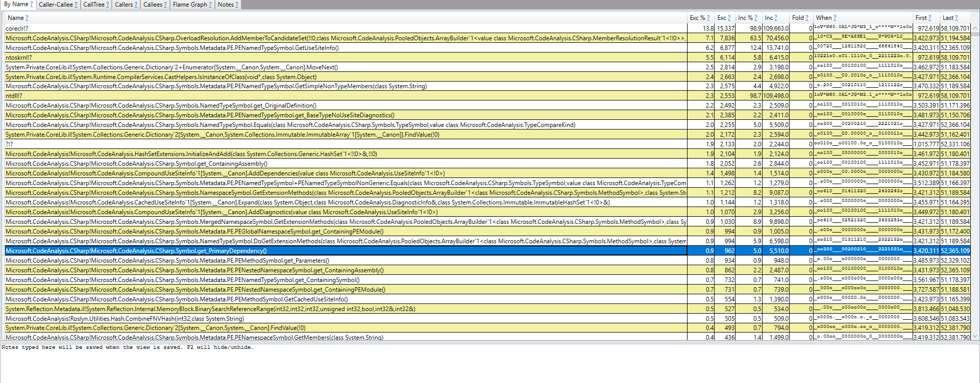Click the When timeline of the ntoskrnl row

click(863, 58)
